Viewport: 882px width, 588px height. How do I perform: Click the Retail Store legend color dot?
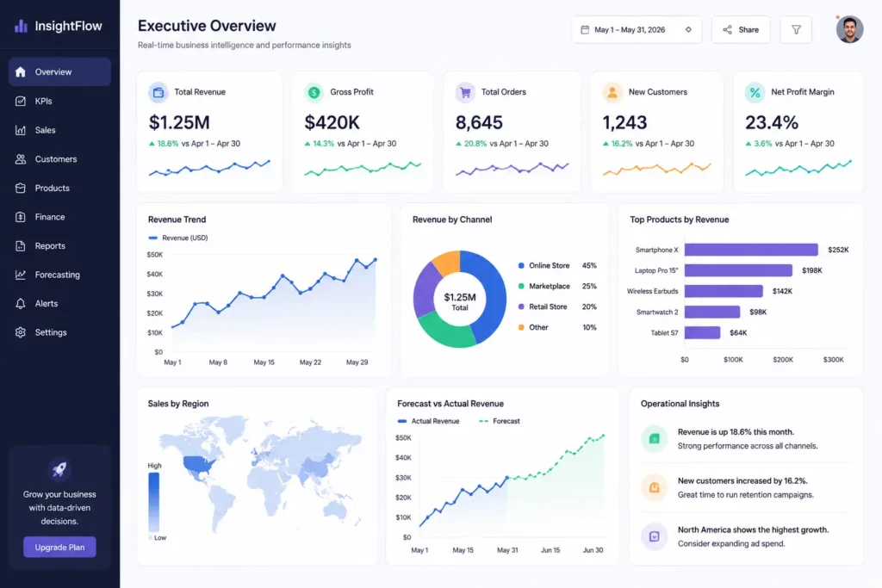(521, 307)
